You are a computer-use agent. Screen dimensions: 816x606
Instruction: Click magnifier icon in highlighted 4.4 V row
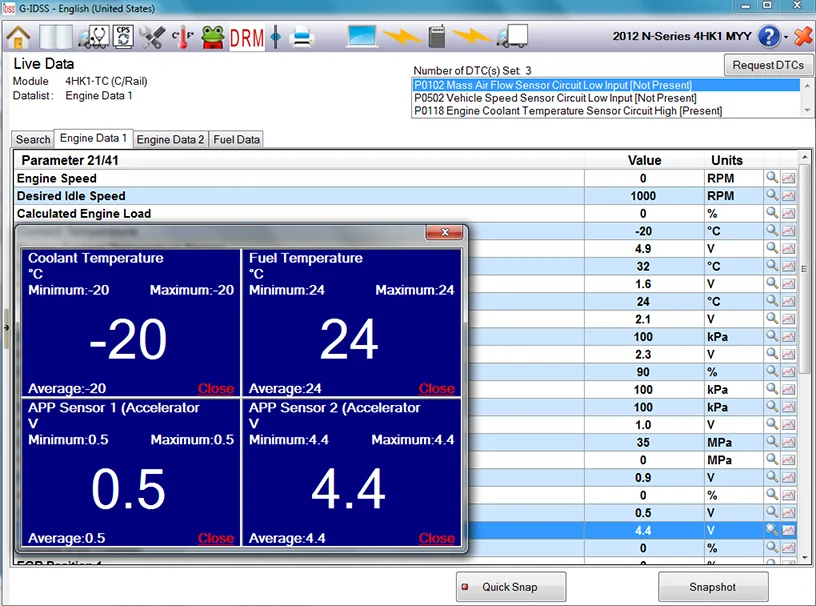click(x=772, y=531)
